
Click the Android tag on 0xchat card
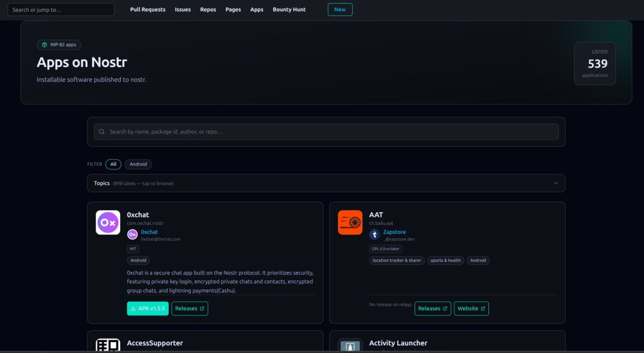pyautogui.click(x=138, y=260)
